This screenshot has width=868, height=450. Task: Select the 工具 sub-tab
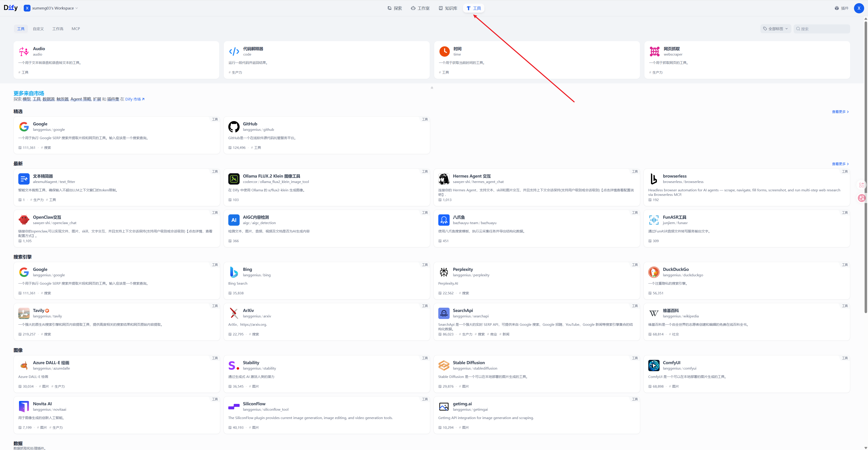pyautogui.click(x=21, y=29)
